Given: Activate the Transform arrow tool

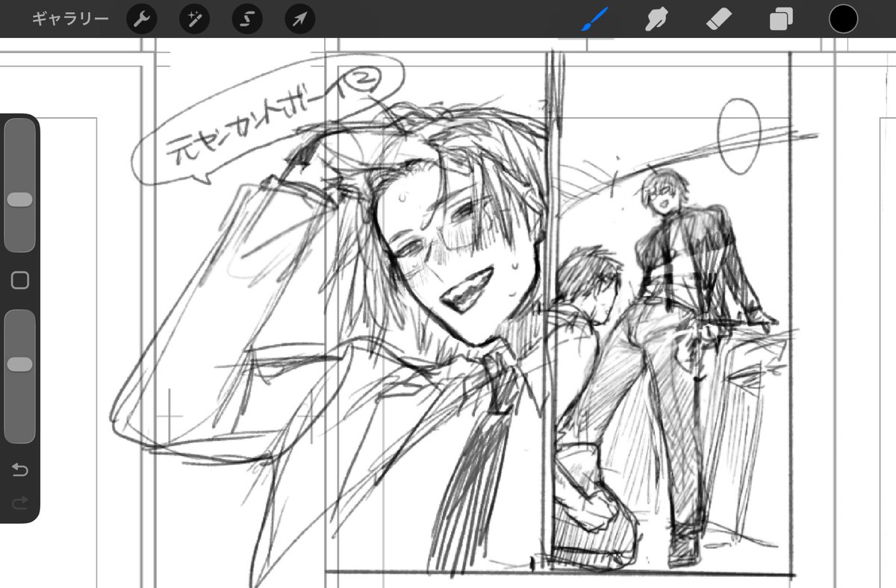Looking at the screenshot, I should [299, 20].
